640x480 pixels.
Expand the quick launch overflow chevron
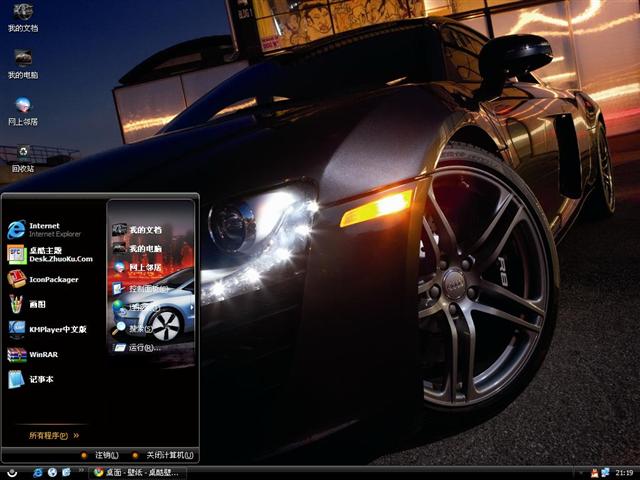pyautogui.click(x=81, y=471)
